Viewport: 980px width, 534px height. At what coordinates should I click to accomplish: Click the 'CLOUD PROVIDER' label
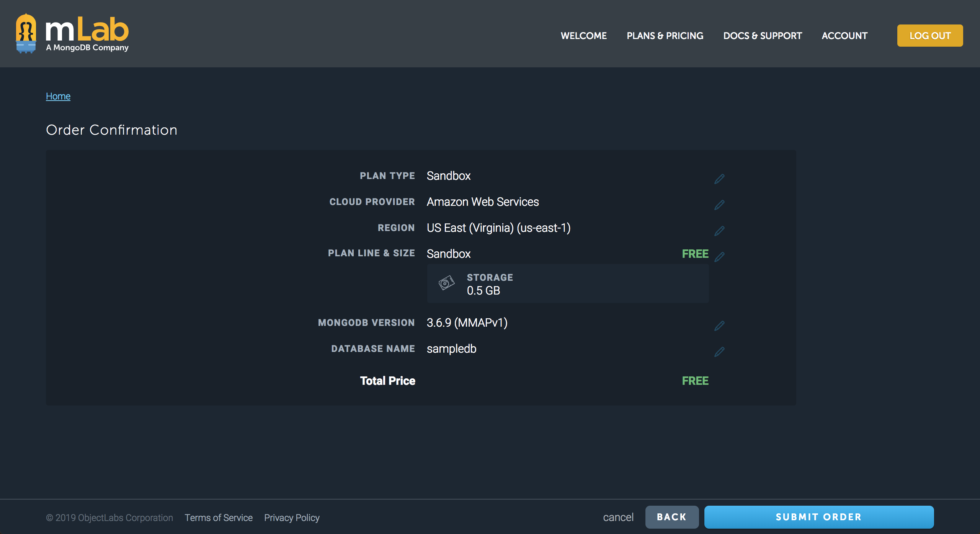pos(372,202)
